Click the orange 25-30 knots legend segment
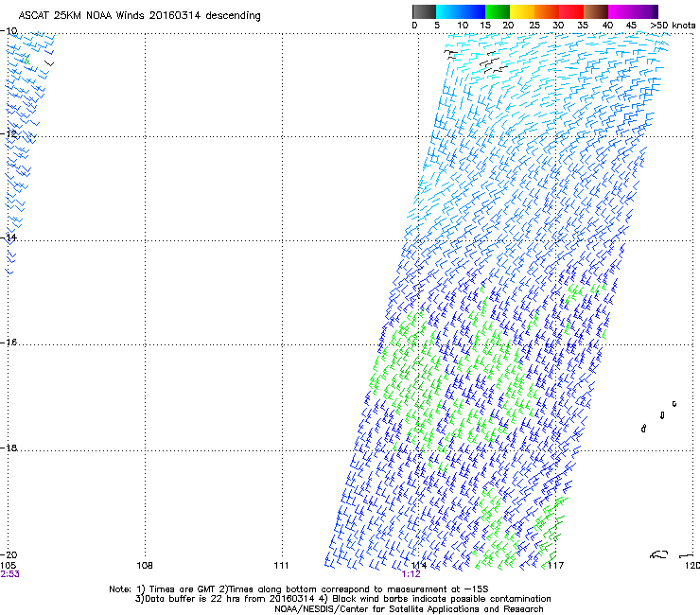The height and width of the screenshot is (615, 700). [547, 11]
